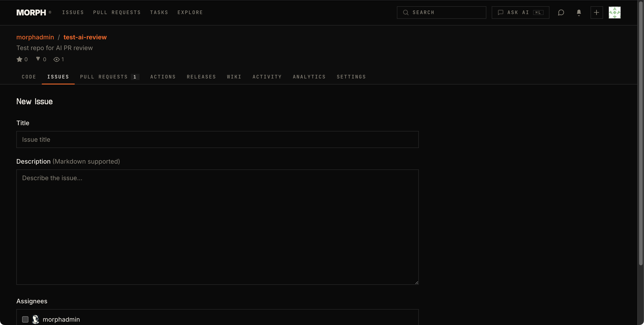The height and width of the screenshot is (325, 644).
Task: Click the plus icon to create new content
Action: point(597,13)
